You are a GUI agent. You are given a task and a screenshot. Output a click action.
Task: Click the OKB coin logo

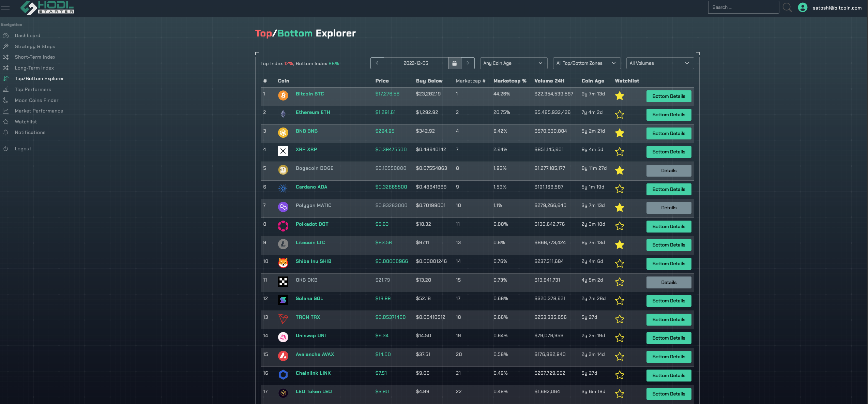(283, 282)
